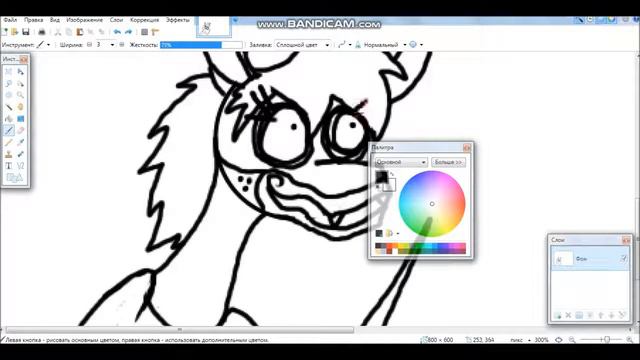The height and width of the screenshot is (360, 640).
Task: Select the Line/Curve tool
Action: click(20, 166)
